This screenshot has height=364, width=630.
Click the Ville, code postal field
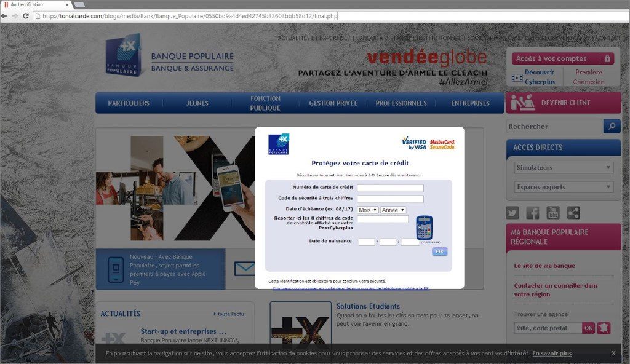(548, 328)
